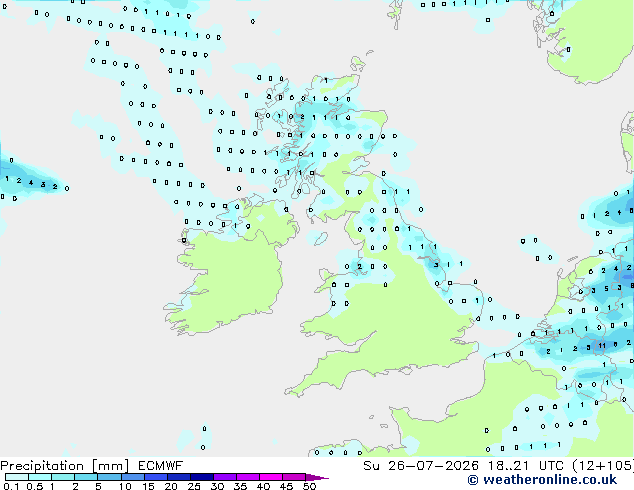This screenshot has height=490, width=634.
Task: Click the 0.5–1 mm legend color swatch
Action: pos(40,477)
